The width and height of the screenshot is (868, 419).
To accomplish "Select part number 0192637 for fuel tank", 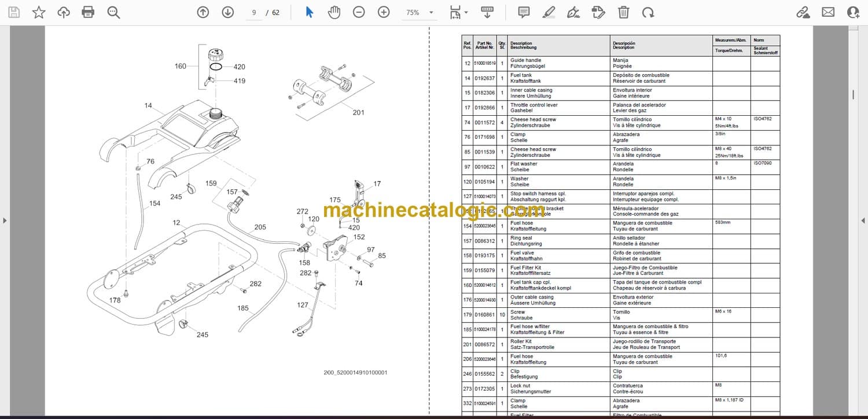I will click(x=484, y=78).
